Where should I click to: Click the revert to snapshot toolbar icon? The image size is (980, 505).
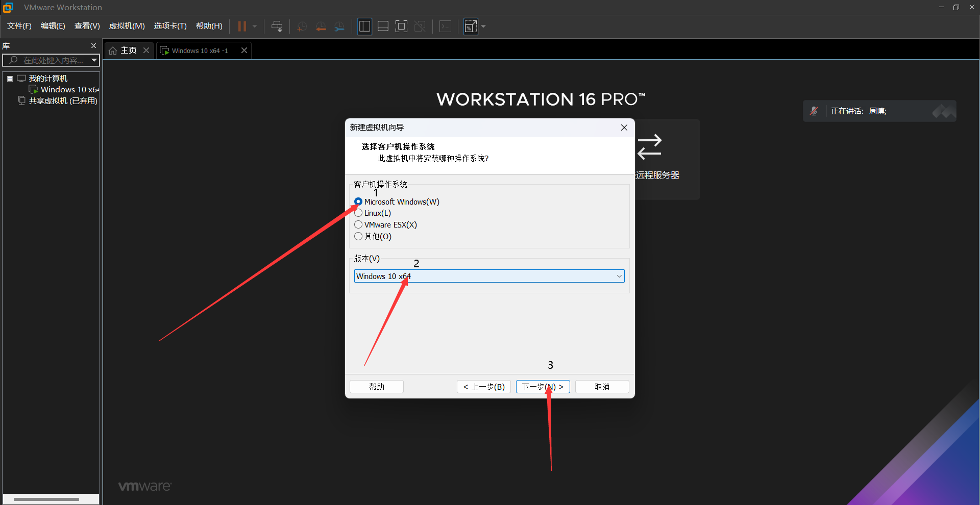[x=321, y=27]
